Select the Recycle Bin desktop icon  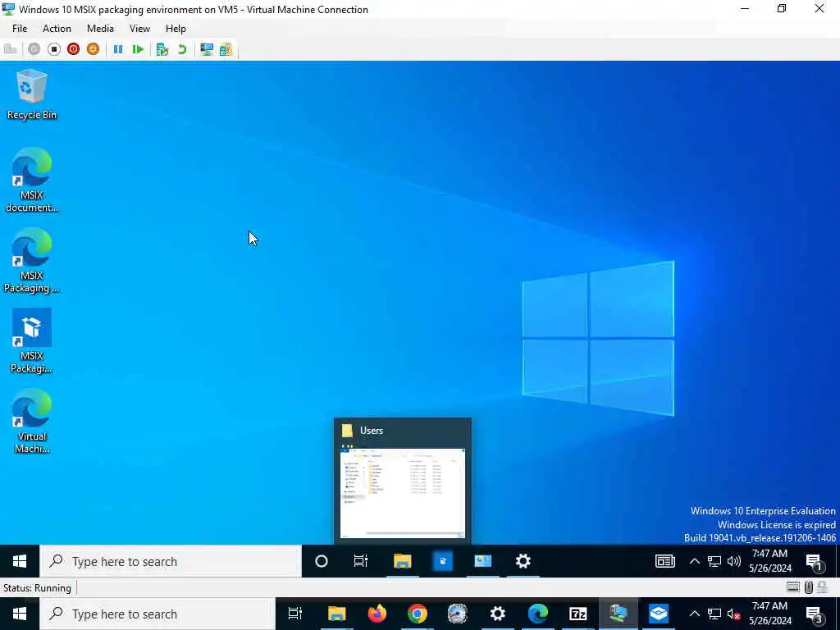[x=32, y=94]
